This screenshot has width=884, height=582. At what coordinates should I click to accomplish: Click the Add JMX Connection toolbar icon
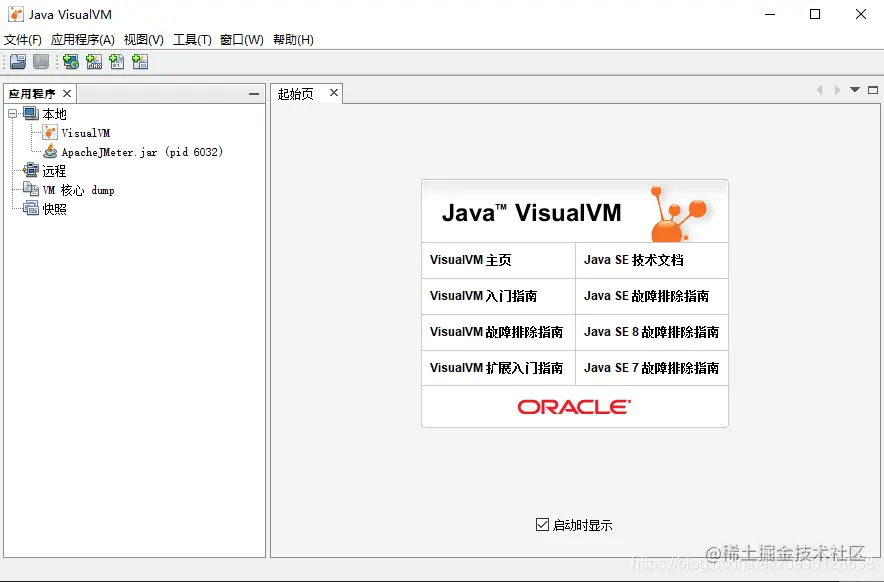(x=94, y=61)
